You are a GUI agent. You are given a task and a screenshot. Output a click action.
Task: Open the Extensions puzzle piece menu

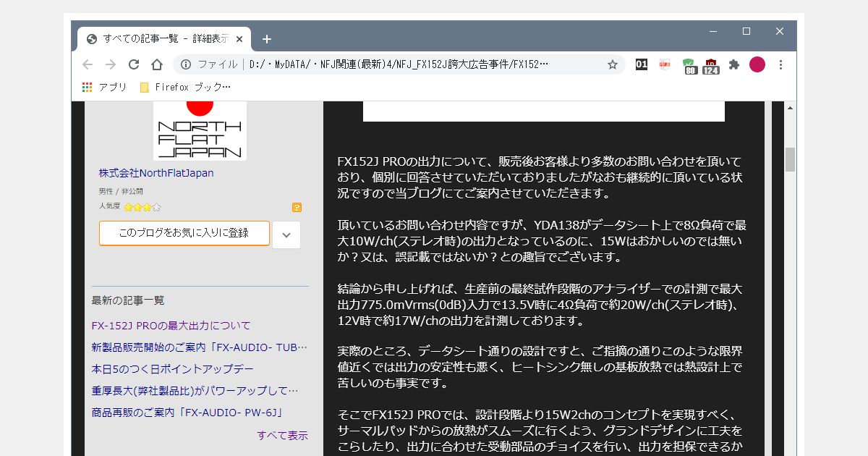(734, 64)
